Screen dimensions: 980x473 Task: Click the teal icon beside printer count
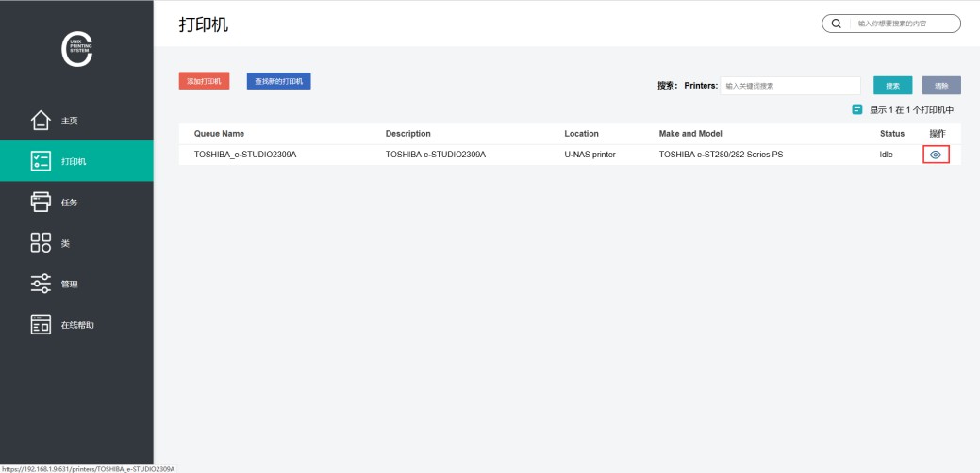[x=857, y=110]
